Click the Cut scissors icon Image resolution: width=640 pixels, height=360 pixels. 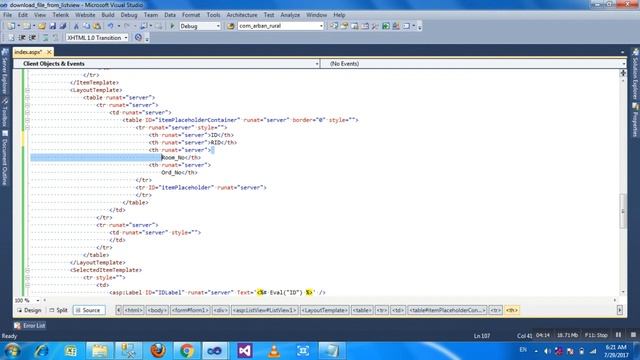click(x=76, y=26)
